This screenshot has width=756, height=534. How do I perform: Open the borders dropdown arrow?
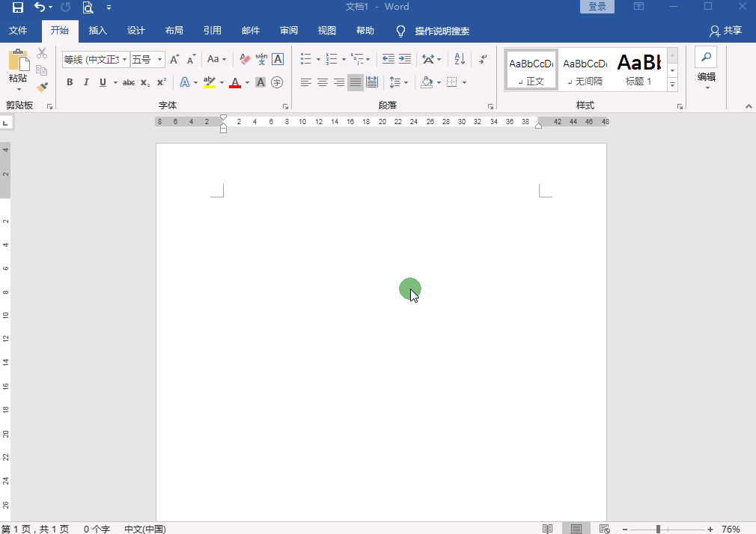click(464, 82)
